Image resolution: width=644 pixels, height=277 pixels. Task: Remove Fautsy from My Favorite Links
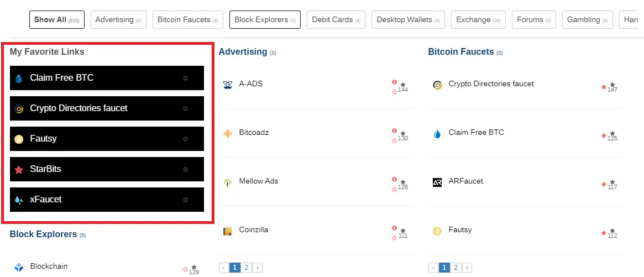(x=185, y=139)
